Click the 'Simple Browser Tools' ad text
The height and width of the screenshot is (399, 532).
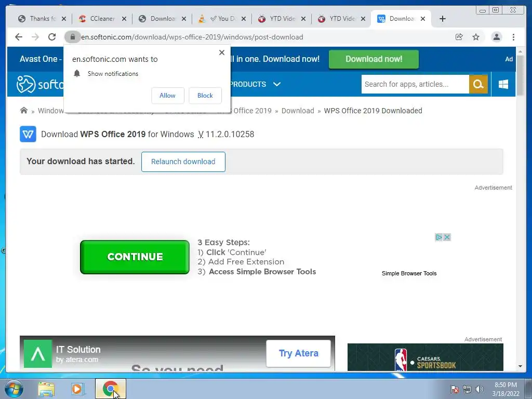(409, 273)
